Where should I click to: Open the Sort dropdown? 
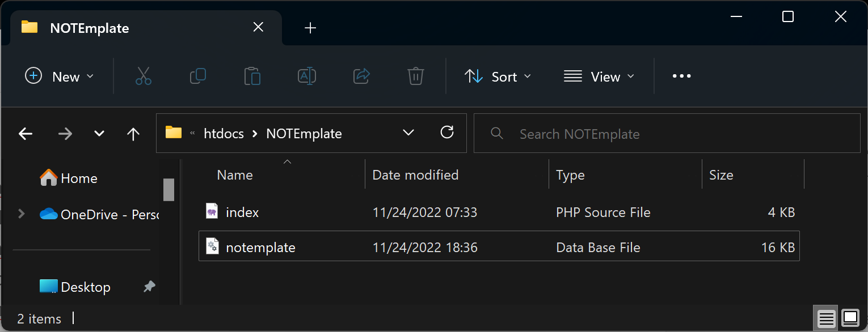click(498, 76)
